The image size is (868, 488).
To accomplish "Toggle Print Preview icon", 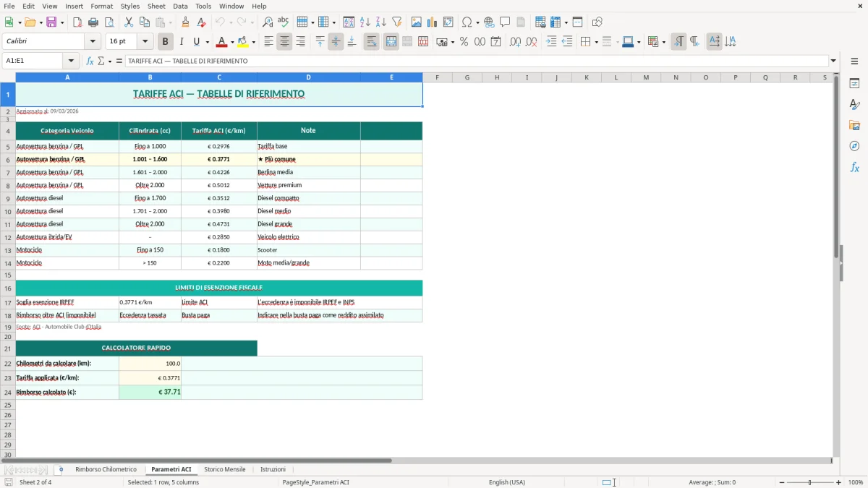I will [x=109, y=22].
